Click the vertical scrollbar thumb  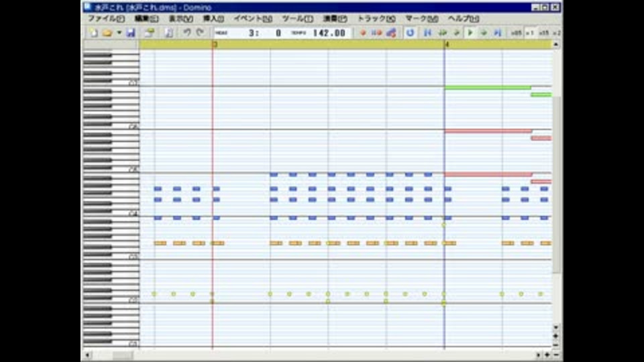point(557,185)
